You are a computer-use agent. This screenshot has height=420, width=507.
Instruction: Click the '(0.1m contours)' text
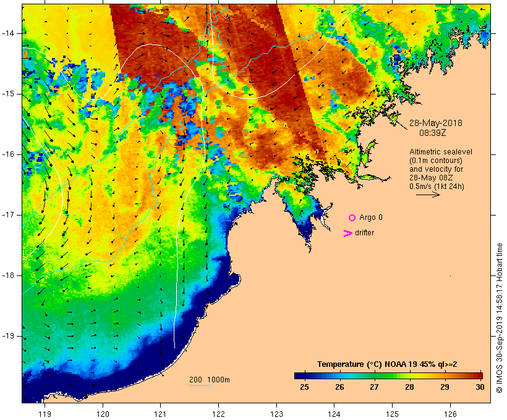(436, 161)
